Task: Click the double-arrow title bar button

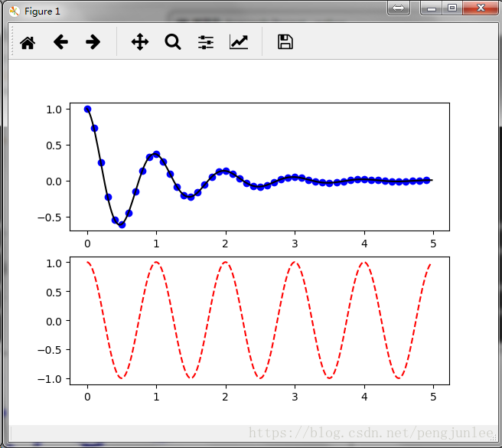Action: 398,8
